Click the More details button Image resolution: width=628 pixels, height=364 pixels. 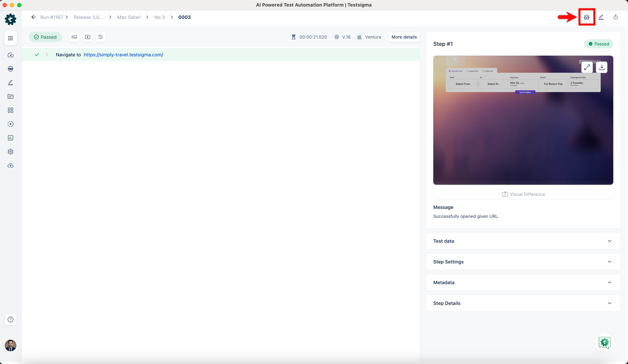tap(404, 37)
